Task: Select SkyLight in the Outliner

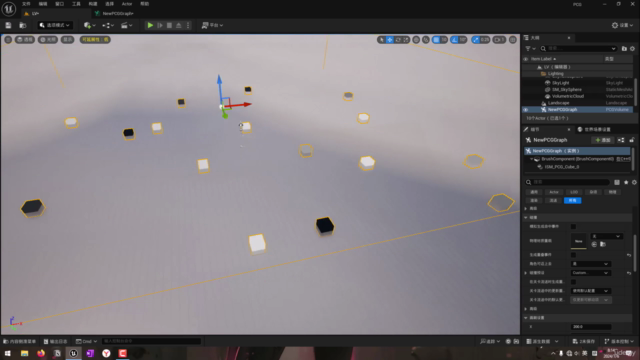Action: tap(560, 83)
